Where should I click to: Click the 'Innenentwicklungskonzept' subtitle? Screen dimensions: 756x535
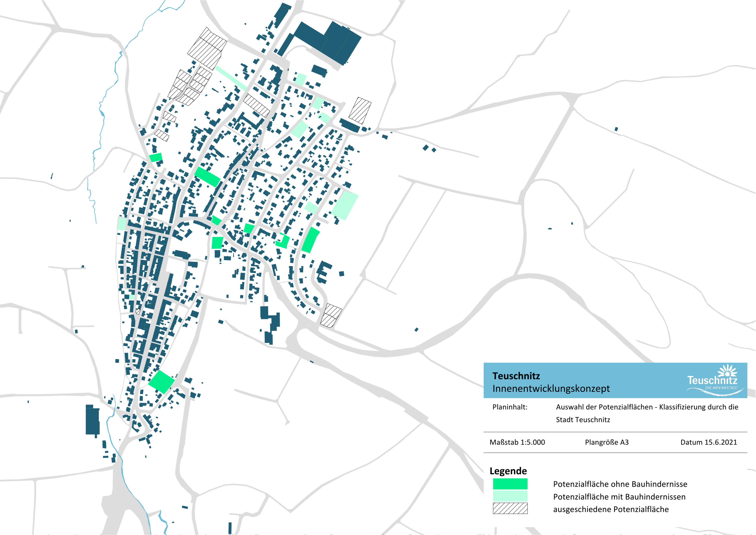[551, 389]
